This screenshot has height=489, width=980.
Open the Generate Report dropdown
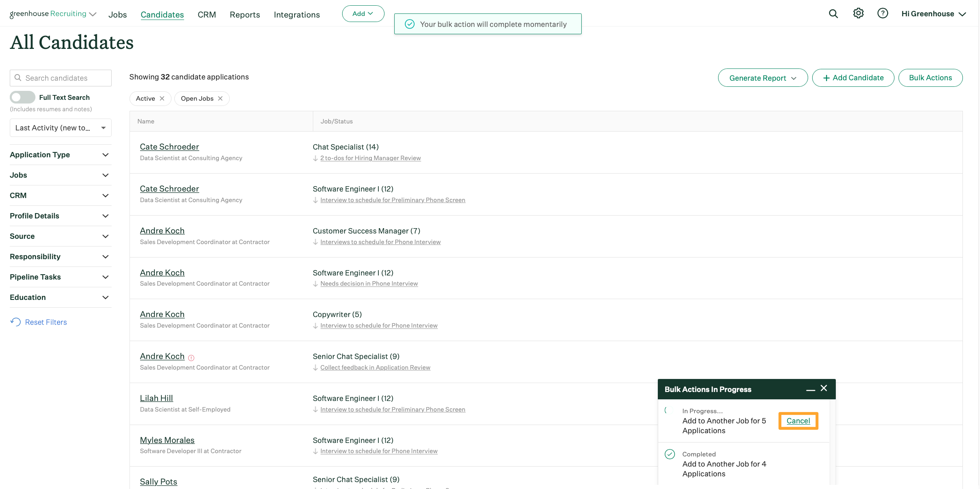tap(763, 78)
